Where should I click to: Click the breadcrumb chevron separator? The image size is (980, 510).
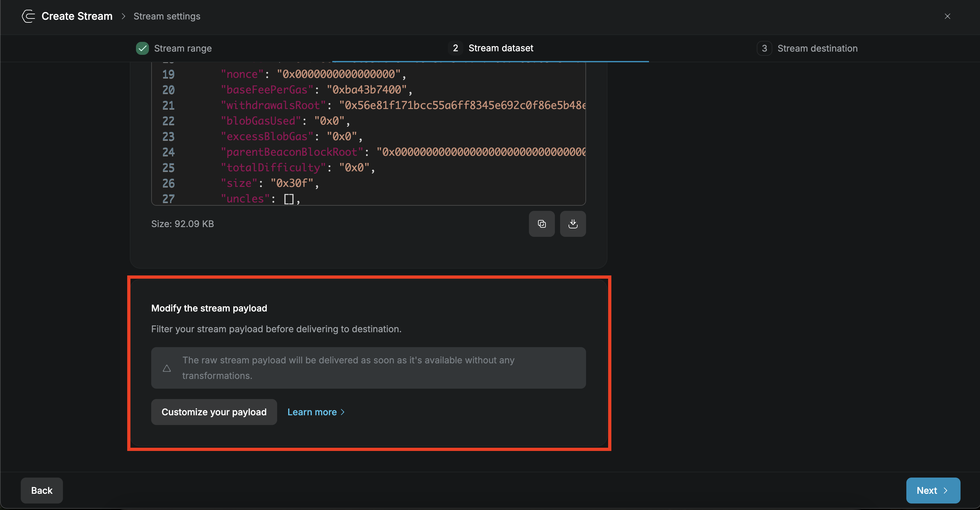click(x=123, y=16)
